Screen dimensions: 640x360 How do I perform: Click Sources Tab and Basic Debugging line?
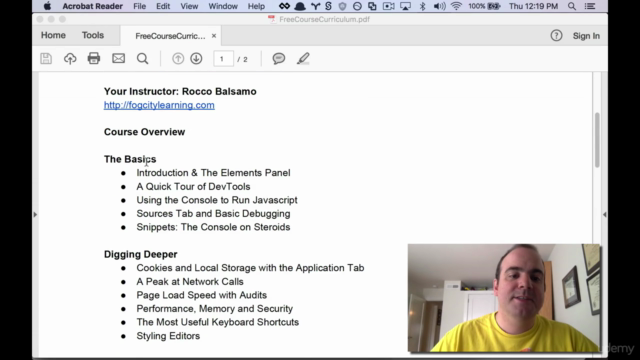[213, 213]
